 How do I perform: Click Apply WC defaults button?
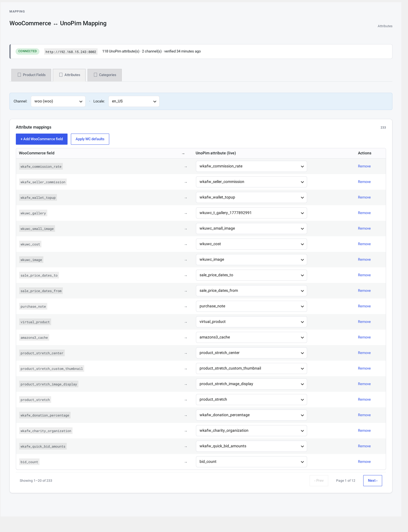(90, 139)
